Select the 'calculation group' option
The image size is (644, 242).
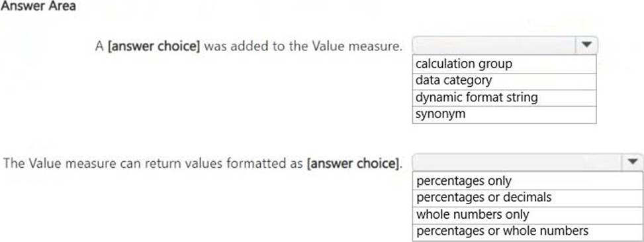tap(504, 64)
